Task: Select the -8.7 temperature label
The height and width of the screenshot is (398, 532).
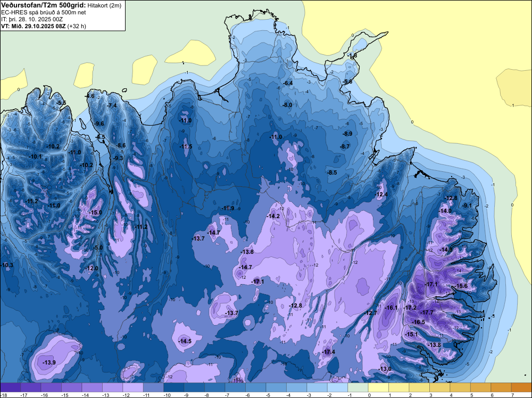Action: [345, 146]
